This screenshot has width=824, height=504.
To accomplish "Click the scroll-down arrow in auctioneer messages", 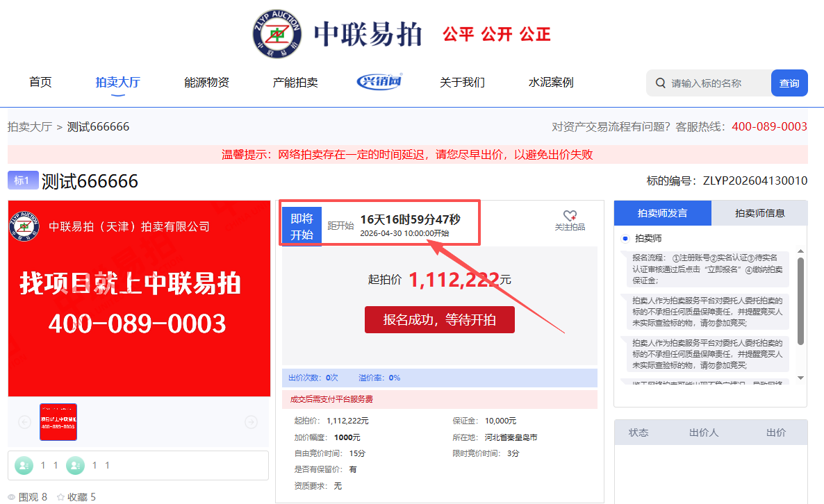I will [x=800, y=378].
